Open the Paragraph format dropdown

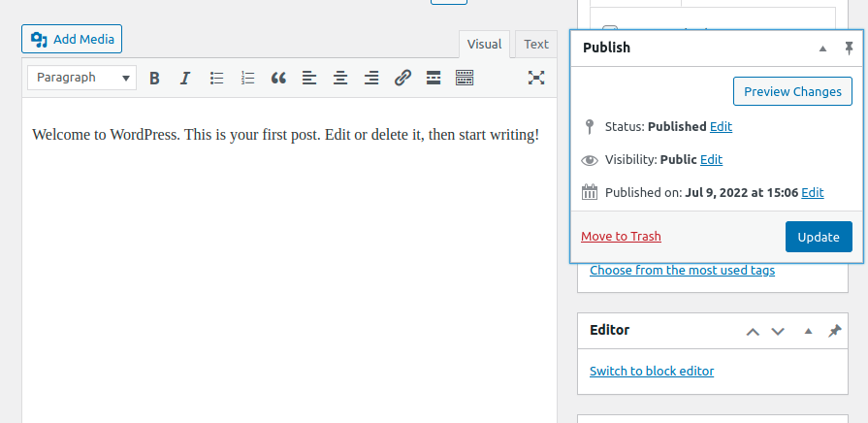pyautogui.click(x=81, y=78)
